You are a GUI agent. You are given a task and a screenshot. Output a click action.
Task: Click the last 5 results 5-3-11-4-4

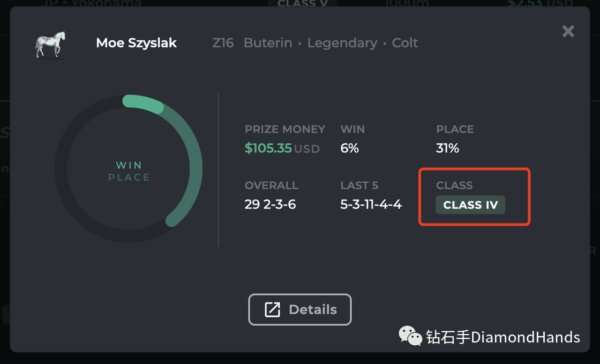pos(371,204)
